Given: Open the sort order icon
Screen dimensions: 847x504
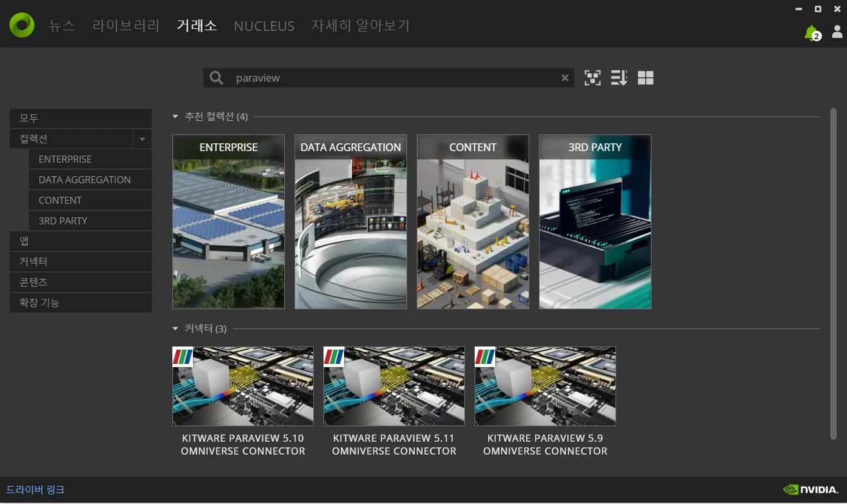Looking at the screenshot, I should [619, 78].
